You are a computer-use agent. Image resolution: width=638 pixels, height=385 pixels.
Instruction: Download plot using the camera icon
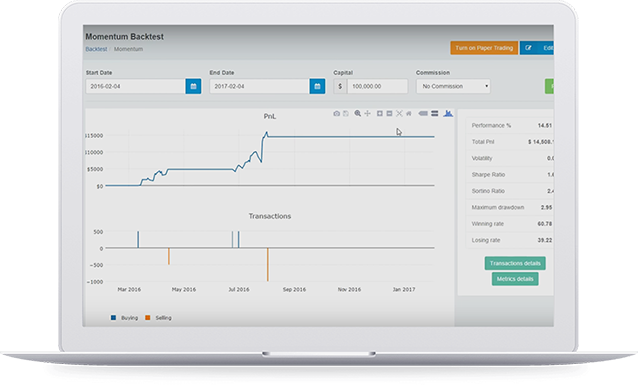tap(336, 114)
